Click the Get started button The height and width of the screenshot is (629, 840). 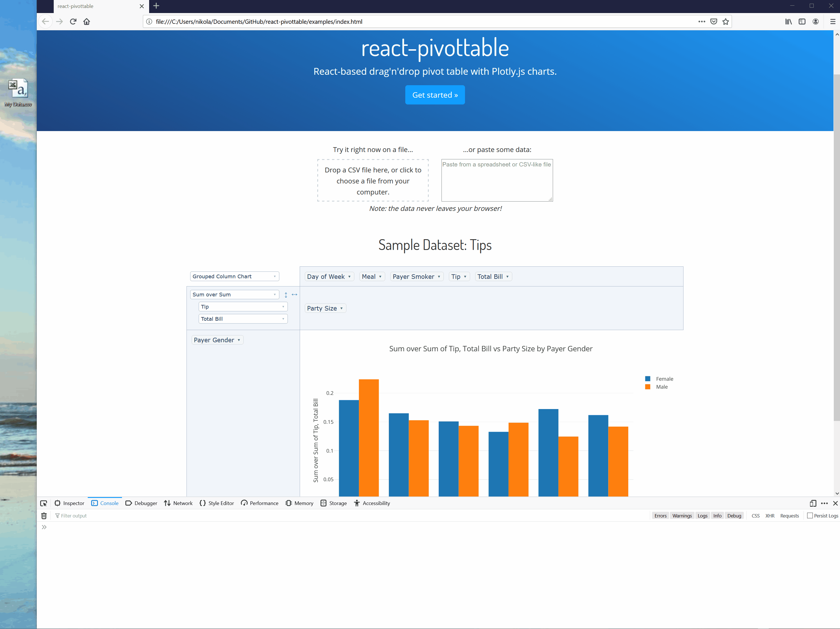pyautogui.click(x=435, y=95)
